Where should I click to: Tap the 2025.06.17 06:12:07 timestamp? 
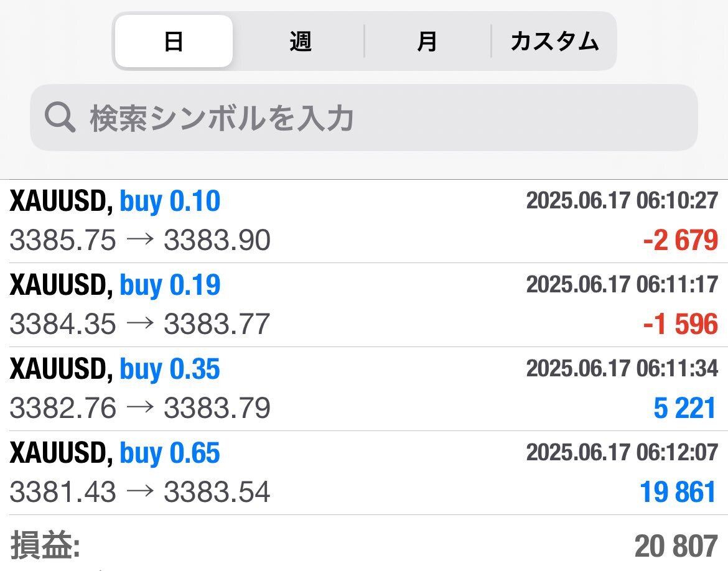click(622, 452)
